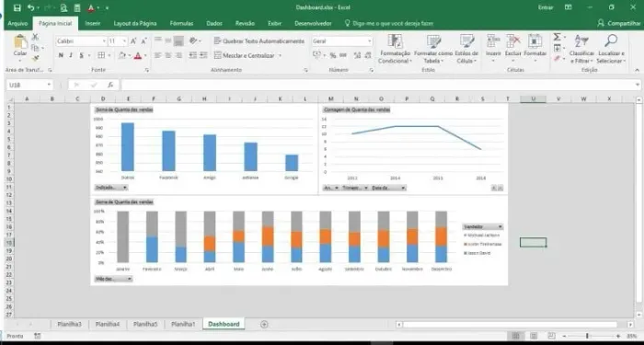The height and width of the screenshot is (345, 644).
Task: Toggle bold N formatting
Action: pos(61,55)
